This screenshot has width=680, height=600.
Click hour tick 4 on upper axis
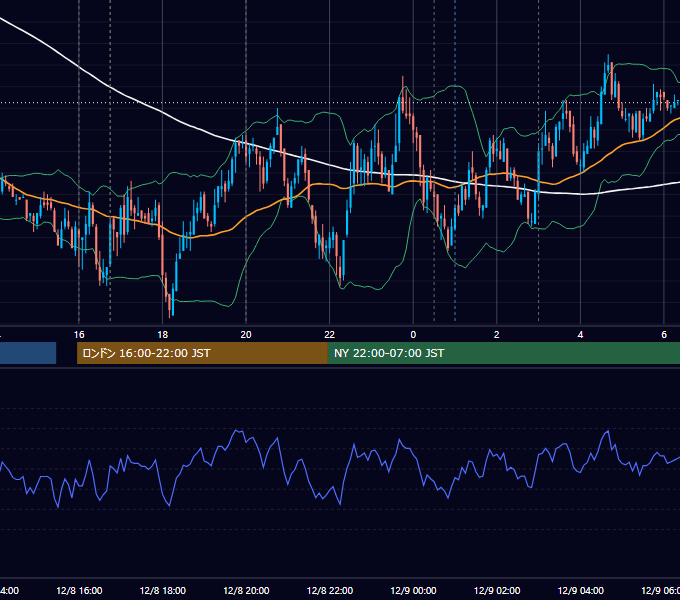coord(580,335)
